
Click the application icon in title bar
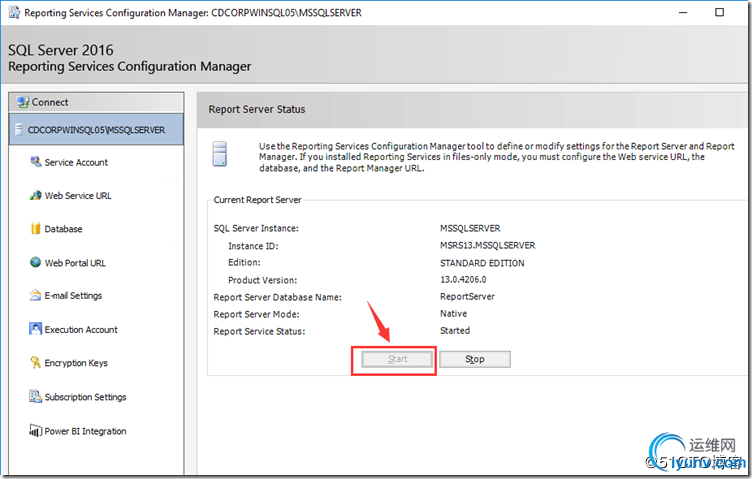point(14,12)
